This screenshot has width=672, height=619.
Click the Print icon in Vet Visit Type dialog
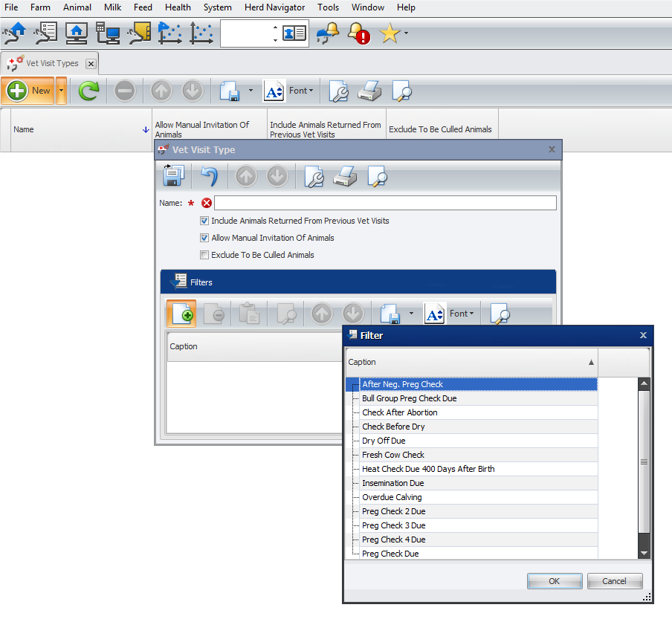point(345,177)
